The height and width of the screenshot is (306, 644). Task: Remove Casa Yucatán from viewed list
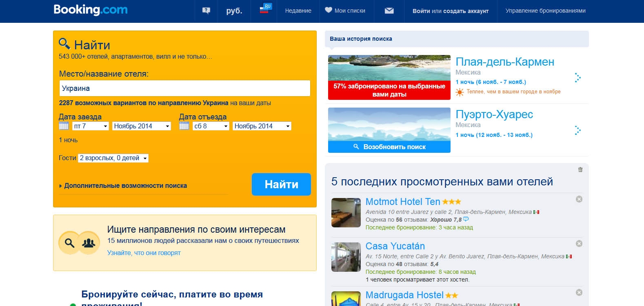[x=579, y=244]
